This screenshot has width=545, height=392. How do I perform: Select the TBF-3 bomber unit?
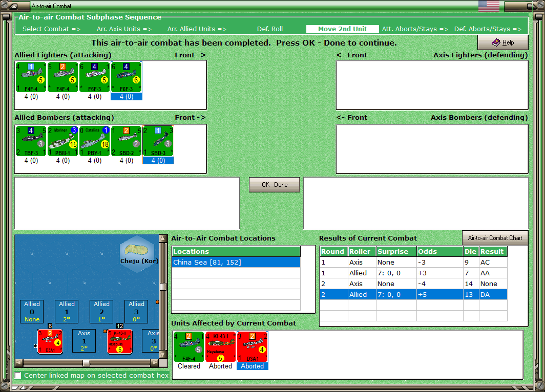pos(31,141)
